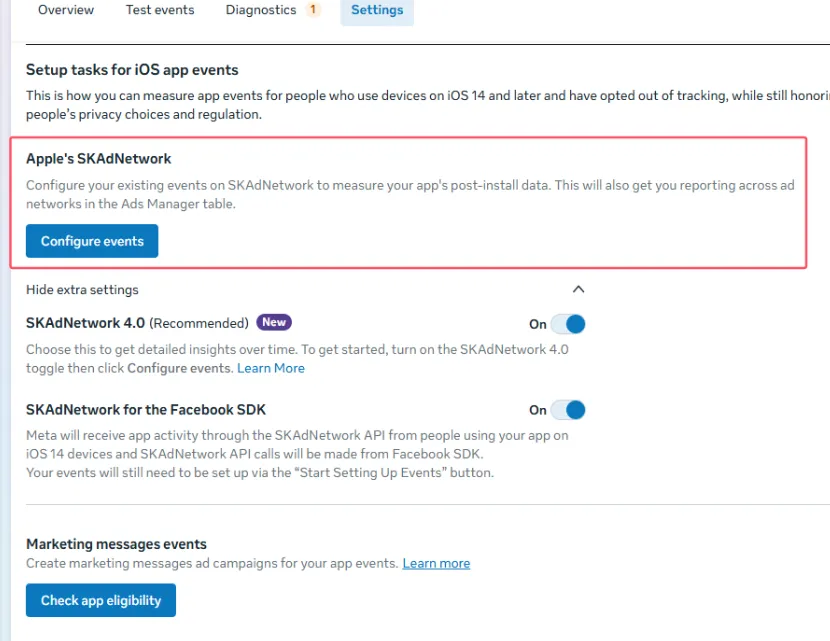Open Learn More link for SKAdNetwork 4.0
This screenshot has width=830, height=641.
pyautogui.click(x=270, y=368)
